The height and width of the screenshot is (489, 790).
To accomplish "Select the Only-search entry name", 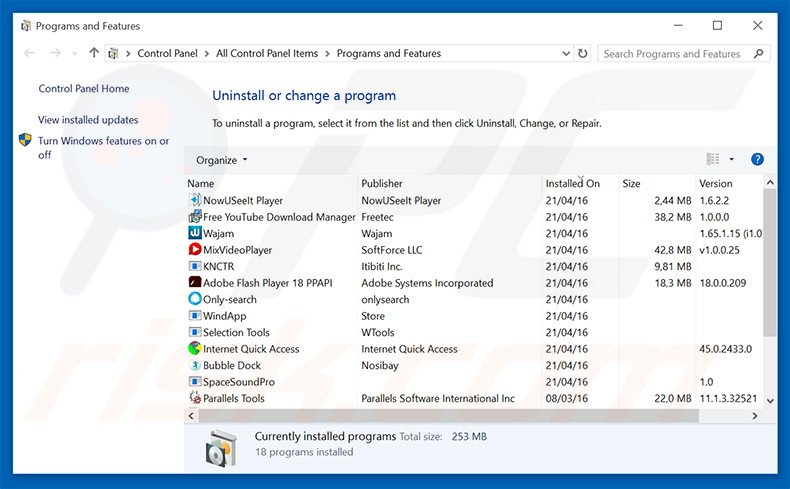I will coord(230,299).
